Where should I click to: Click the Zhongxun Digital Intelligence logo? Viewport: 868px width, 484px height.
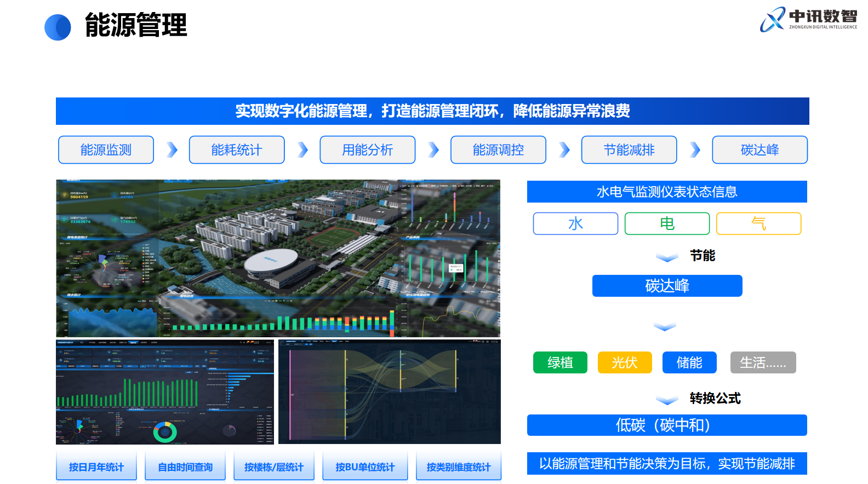[x=808, y=20]
